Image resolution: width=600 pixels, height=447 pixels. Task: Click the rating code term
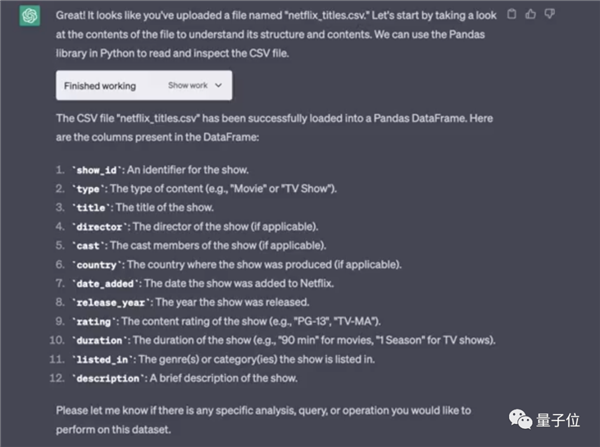pyautogui.click(x=93, y=322)
